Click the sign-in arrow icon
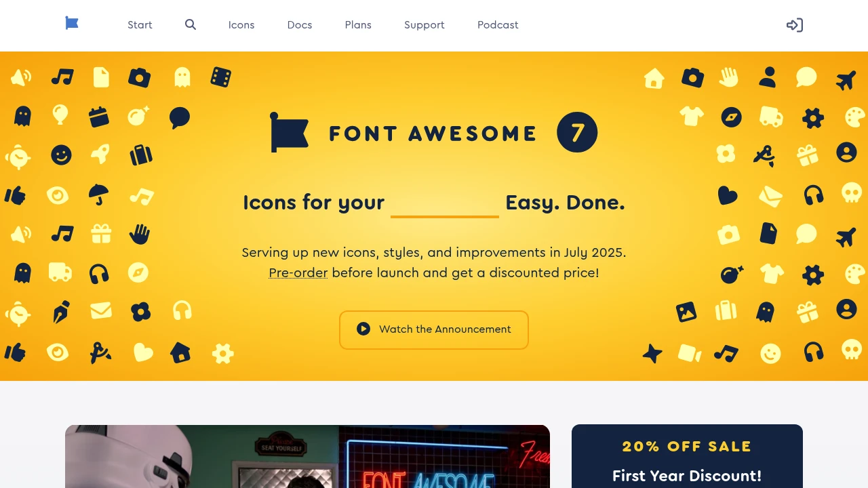The image size is (868, 488). (x=795, y=25)
